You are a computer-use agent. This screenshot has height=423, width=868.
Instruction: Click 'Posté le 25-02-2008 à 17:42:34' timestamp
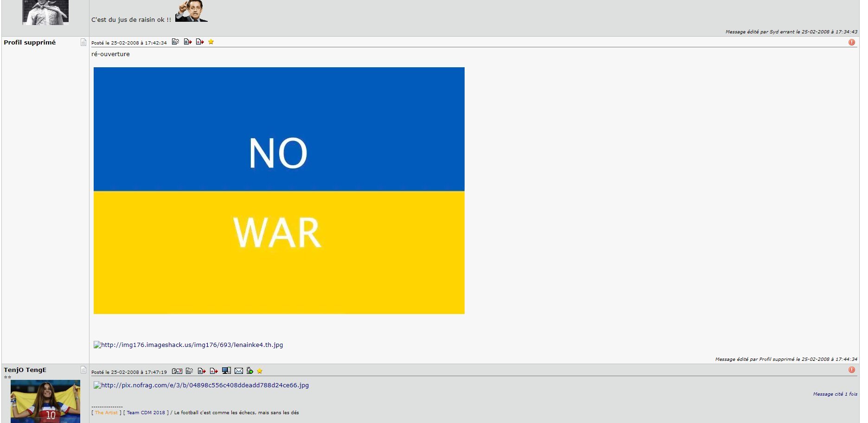[129, 43]
